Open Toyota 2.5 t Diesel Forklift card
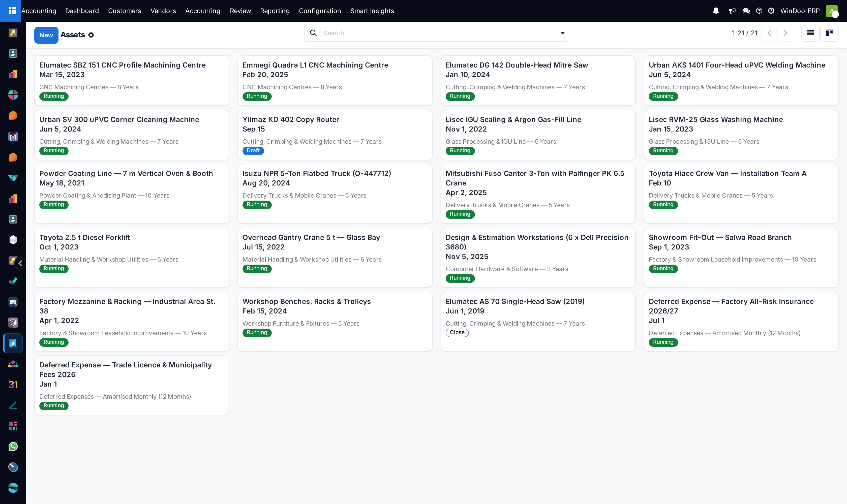 pyautogui.click(x=132, y=258)
